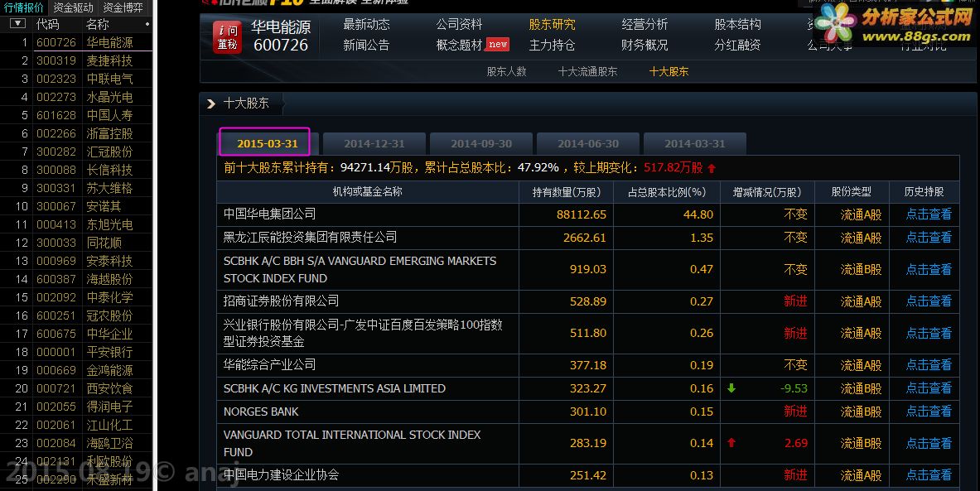
Task: Select the 2014-06-30 date tab
Action: (x=588, y=144)
